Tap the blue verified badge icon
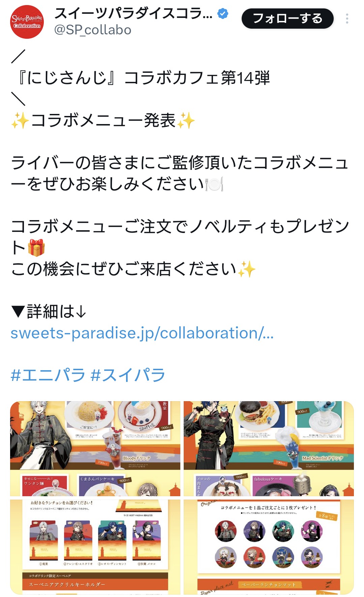The image size is (364, 597). point(223,14)
